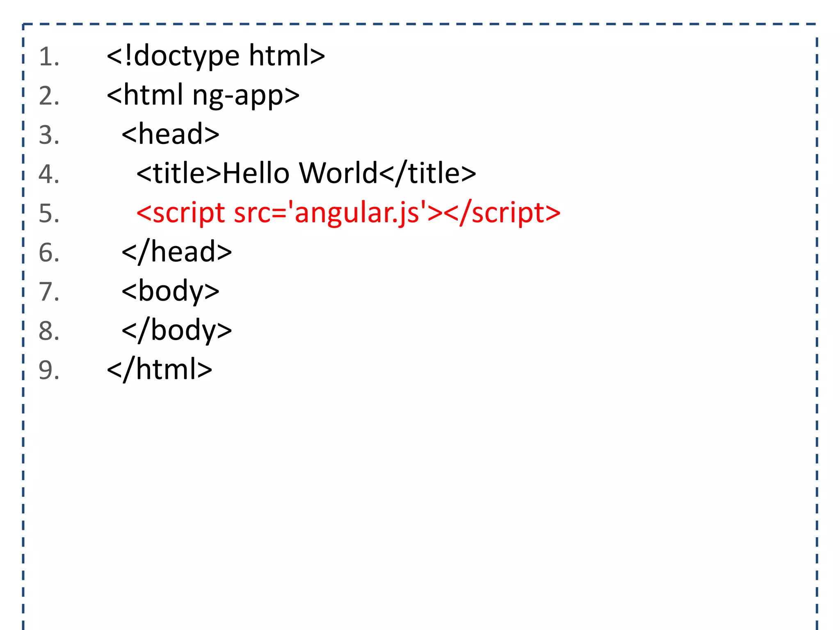Click line number 2
The width and height of the screenshot is (840, 630).
pyautogui.click(x=49, y=96)
